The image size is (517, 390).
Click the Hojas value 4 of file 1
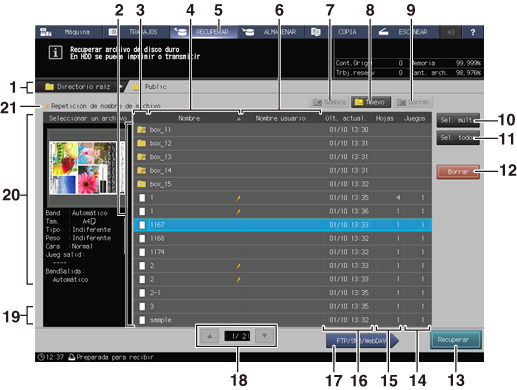[398, 198]
